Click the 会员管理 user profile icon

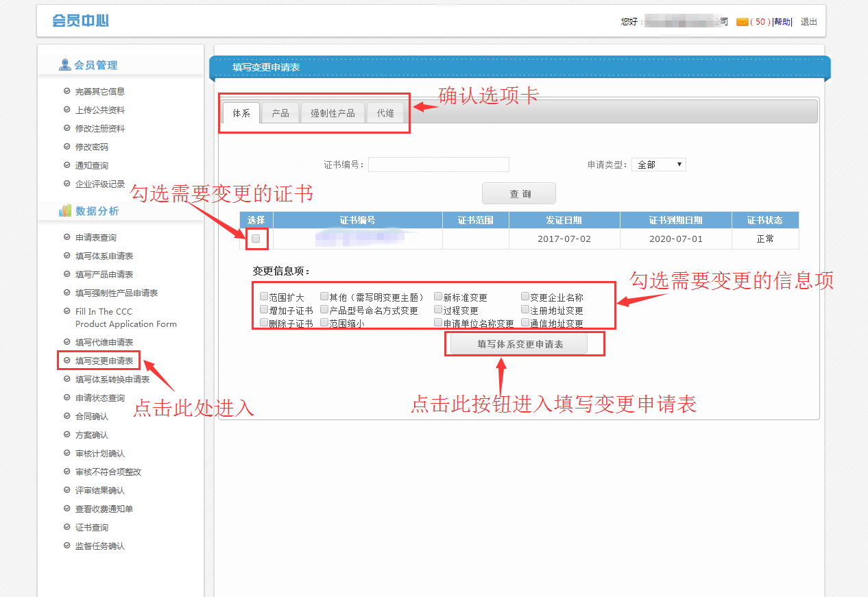[65, 65]
